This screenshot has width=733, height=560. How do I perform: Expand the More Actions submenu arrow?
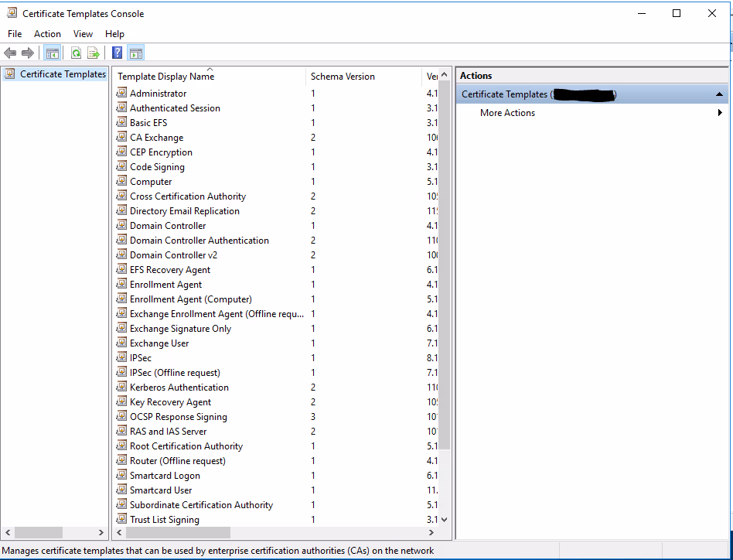click(x=720, y=113)
